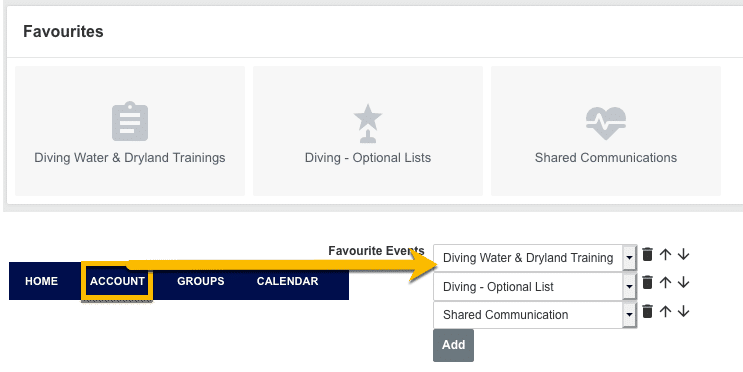Move Diving Water & Dryland Training row up
The height and width of the screenshot is (372, 743).
coord(665,254)
